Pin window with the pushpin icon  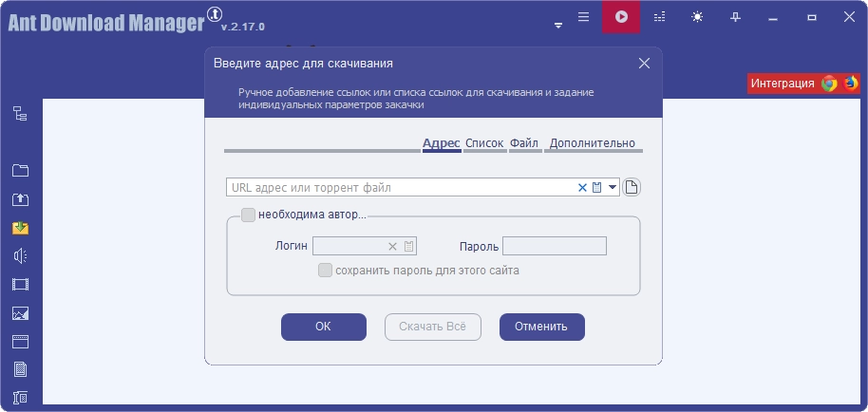[735, 17]
